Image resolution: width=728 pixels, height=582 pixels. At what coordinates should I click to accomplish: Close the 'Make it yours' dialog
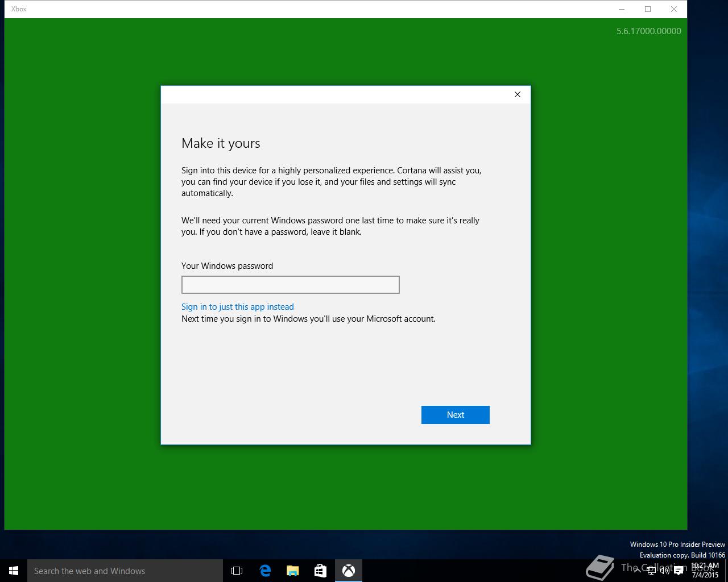(x=518, y=94)
